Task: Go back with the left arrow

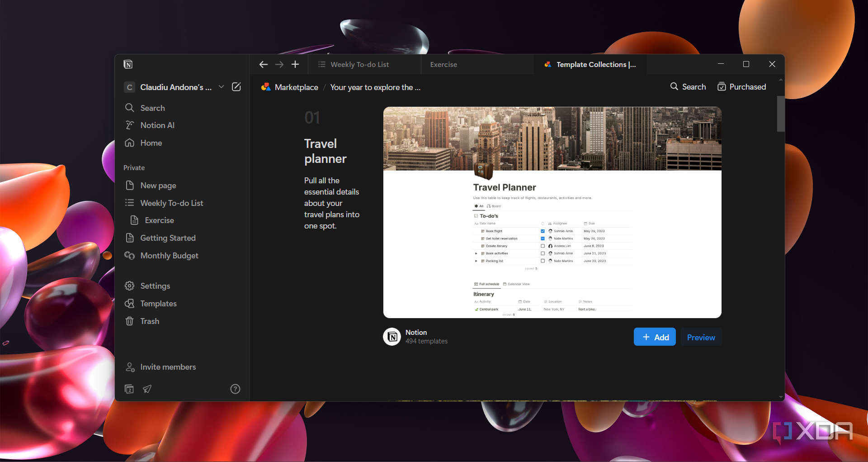Action: coord(264,65)
